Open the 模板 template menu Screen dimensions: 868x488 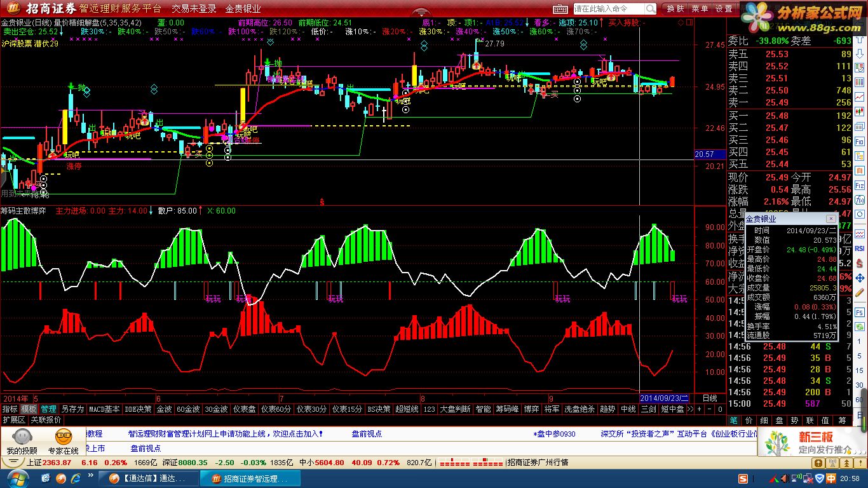[x=29, y=409]
